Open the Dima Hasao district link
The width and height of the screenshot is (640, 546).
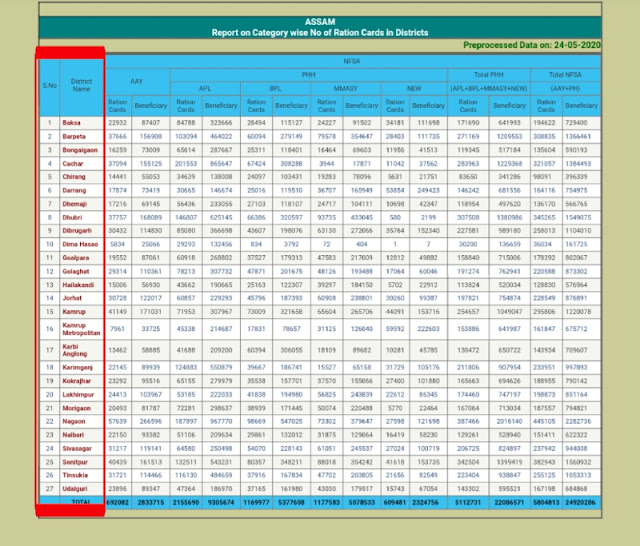80,244
